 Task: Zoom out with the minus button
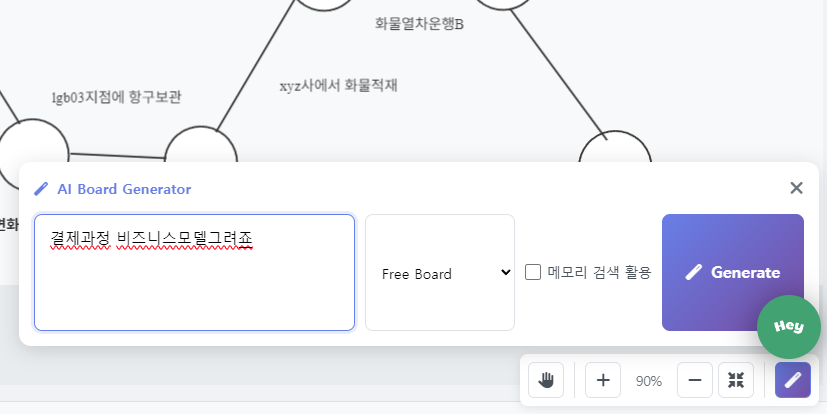[x=695, y=380]
